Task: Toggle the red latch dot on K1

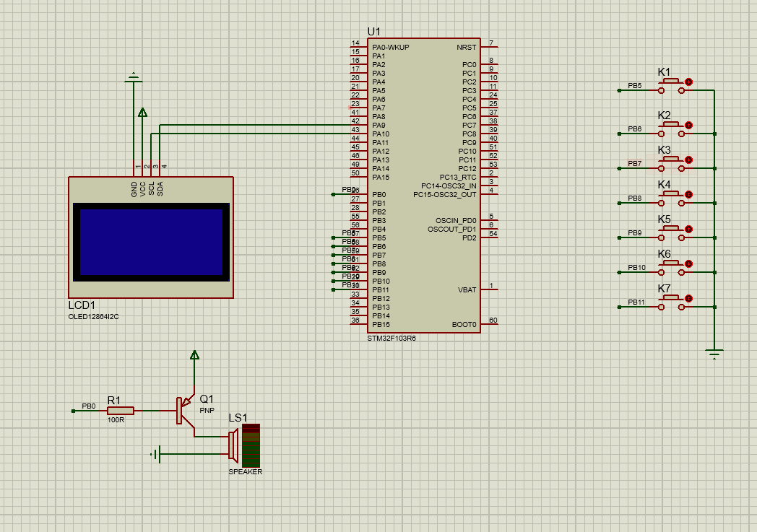Action: [x=689, y=82]
